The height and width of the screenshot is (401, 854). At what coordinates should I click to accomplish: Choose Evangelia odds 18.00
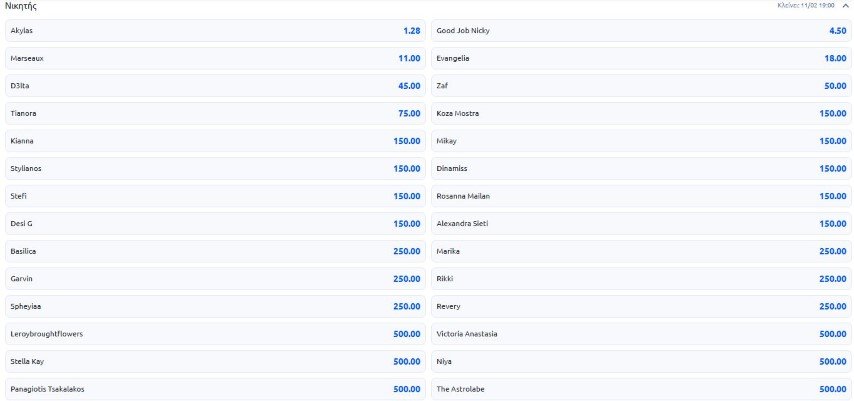(641, 58)
